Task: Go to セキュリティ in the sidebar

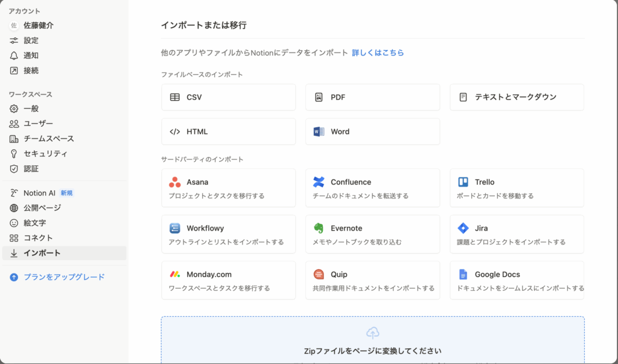Action: (x=45, y=154)
